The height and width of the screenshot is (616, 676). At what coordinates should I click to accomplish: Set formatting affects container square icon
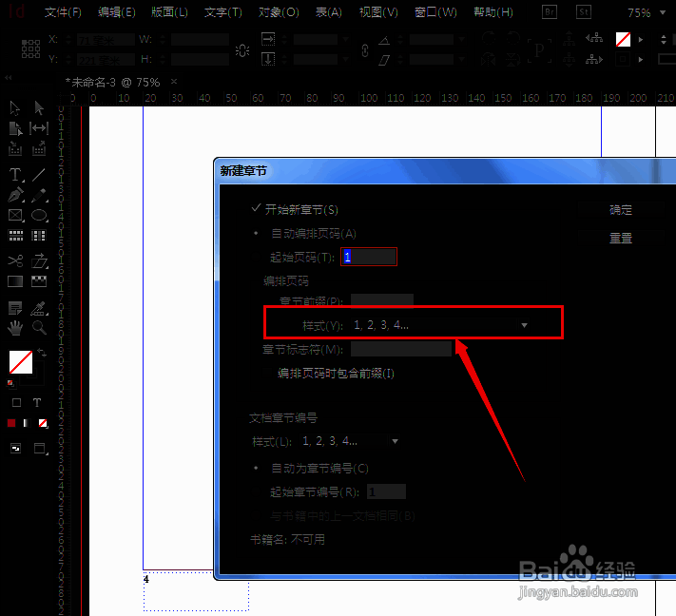(x=16, y=403)
